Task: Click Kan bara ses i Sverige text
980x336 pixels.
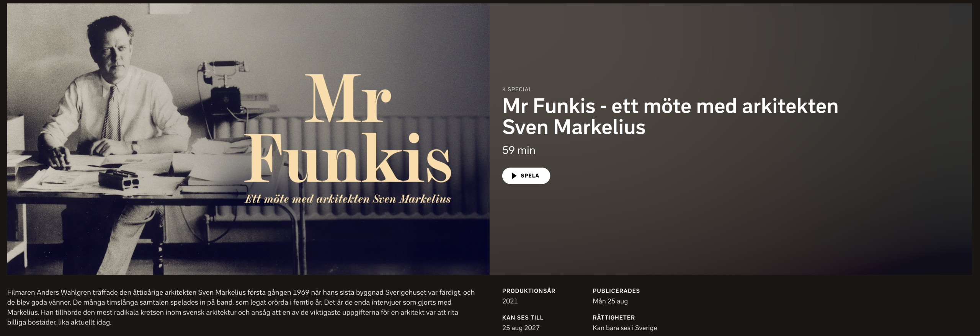Action: coord(625,328)
